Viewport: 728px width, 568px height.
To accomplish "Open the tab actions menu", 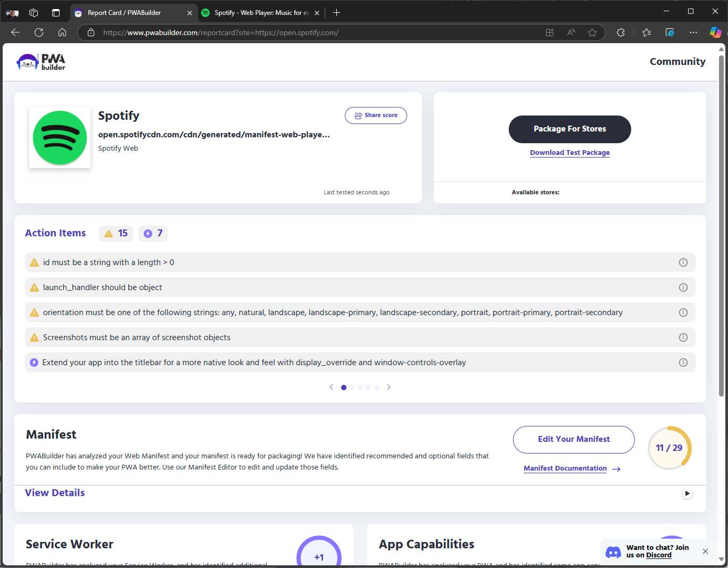I will (56, 13).
